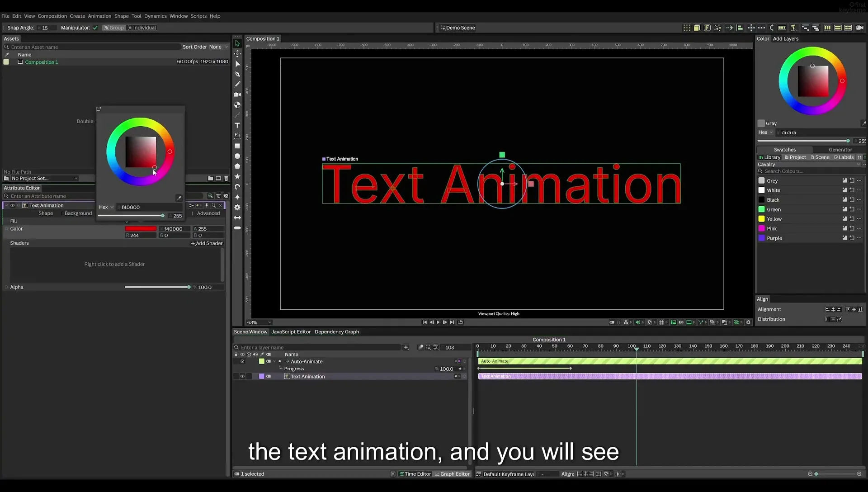Select the Arc shape tool
The image size is (868, 492).
click(237, 187)
